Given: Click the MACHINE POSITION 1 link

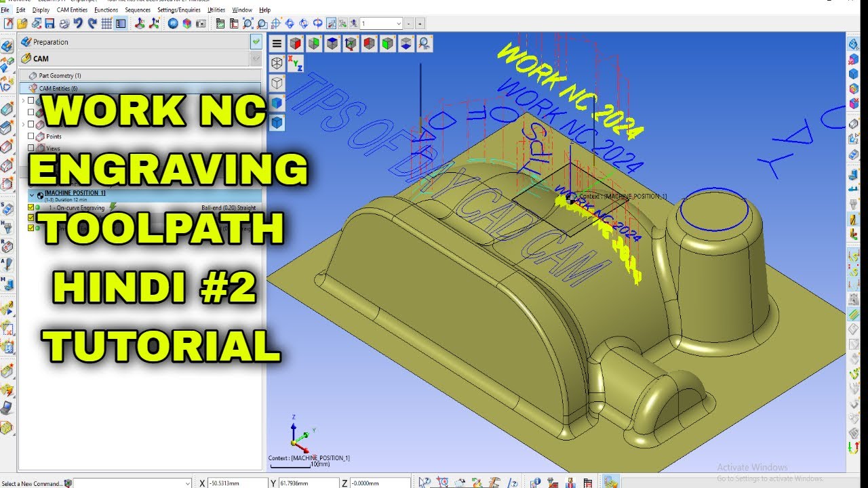Looking at the screenshot, I should coord(75,193).
